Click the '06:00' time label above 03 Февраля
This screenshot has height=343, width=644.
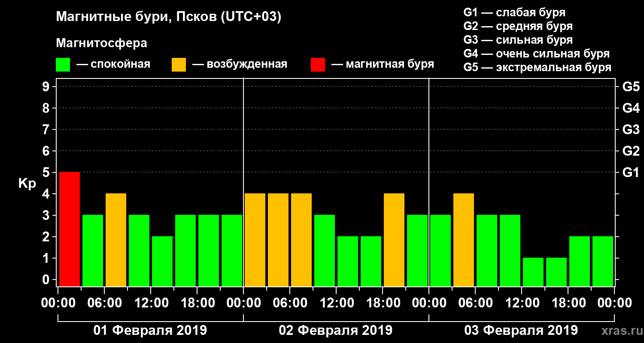coord(475,303)
